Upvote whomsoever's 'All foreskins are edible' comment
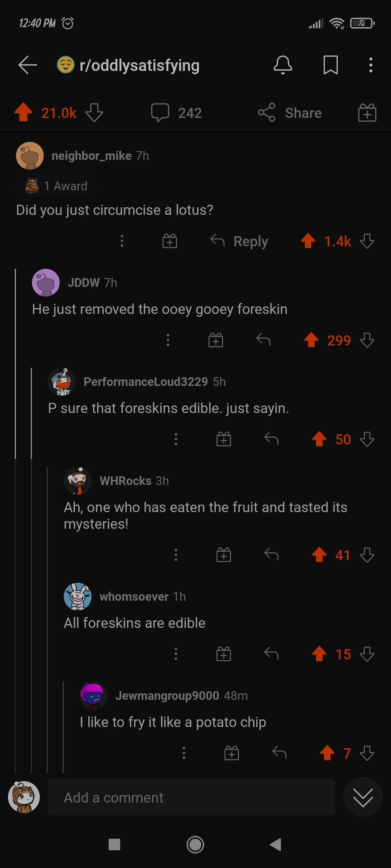Image resolution: width=391 pixels, height=868 pixels. (319, 654)
